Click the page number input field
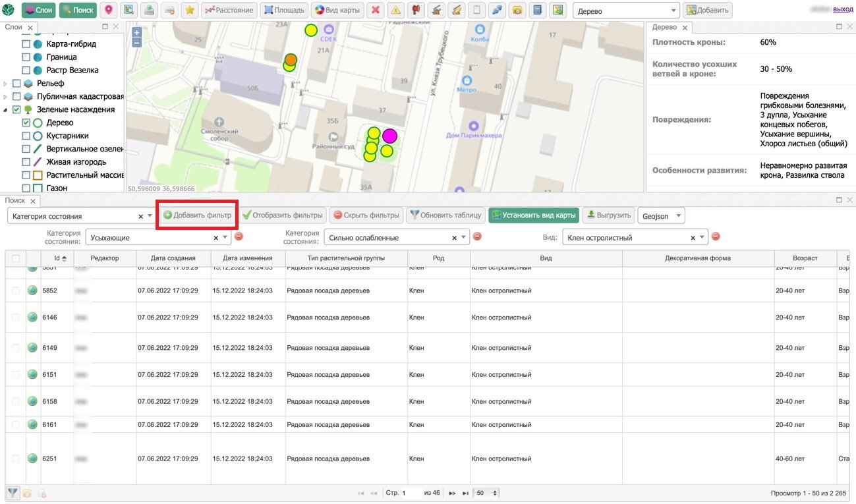Image resolution: width=856 pixels, height=504 pixels. [x=411, y=493]
